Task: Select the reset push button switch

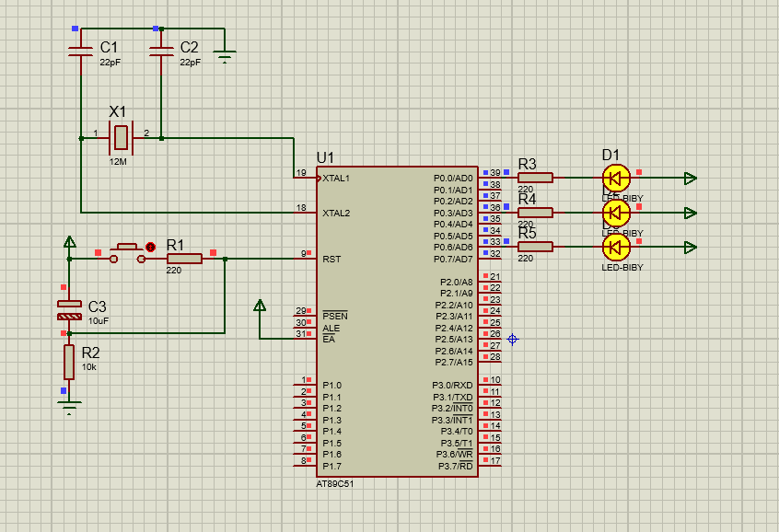Action: point(128,253)
